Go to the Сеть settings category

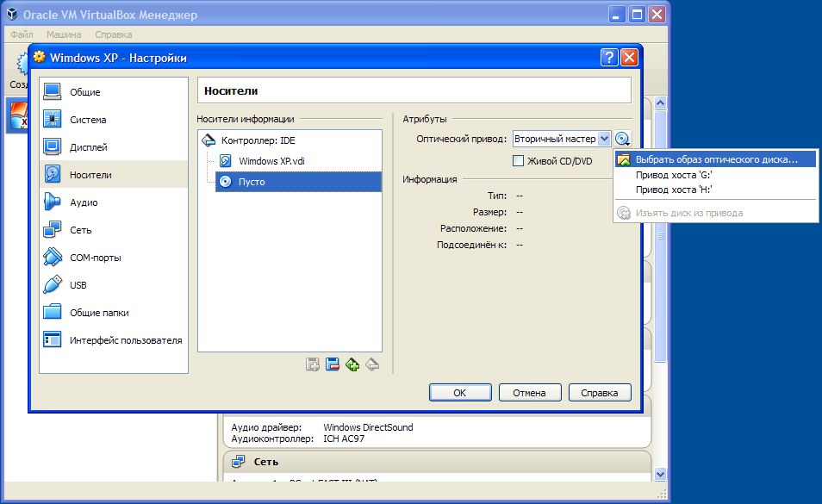click(x=114, y=230)
